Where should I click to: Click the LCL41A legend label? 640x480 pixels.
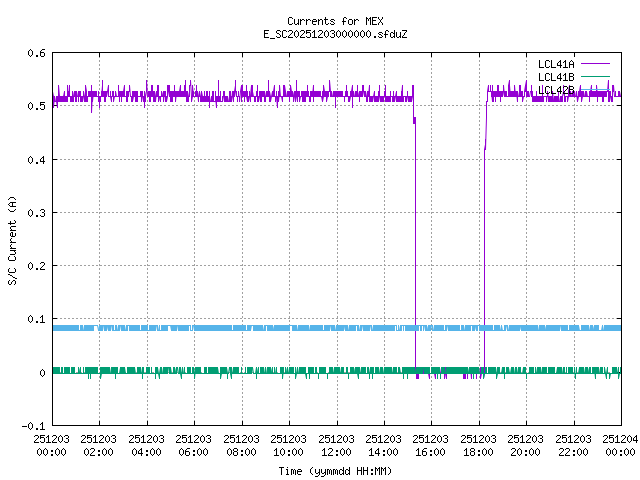pos(555,64)
